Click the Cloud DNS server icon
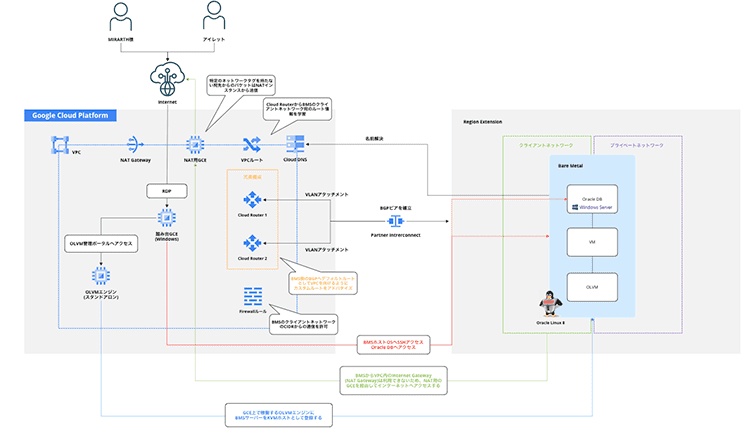 (x=295, y=144)
